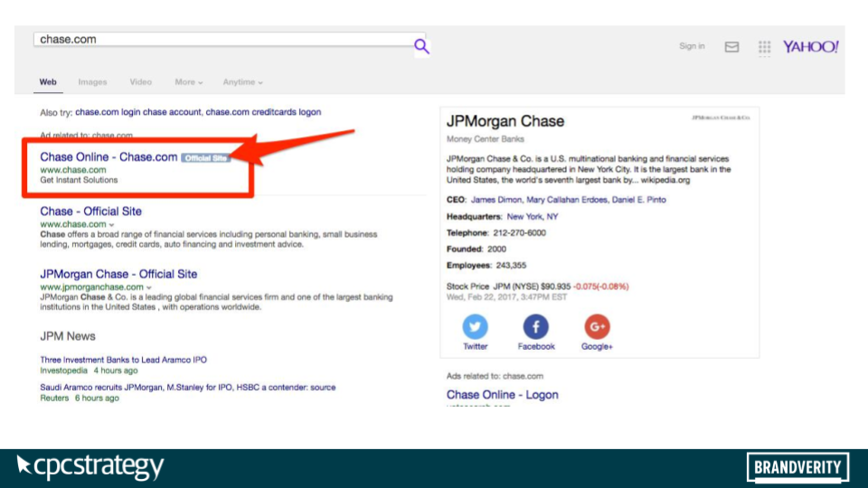Click the JPMorgan Chase panel title
Image resolution: width=868 pixels, height=488 pixels.
pyautogui.click(x=505, y=121)
